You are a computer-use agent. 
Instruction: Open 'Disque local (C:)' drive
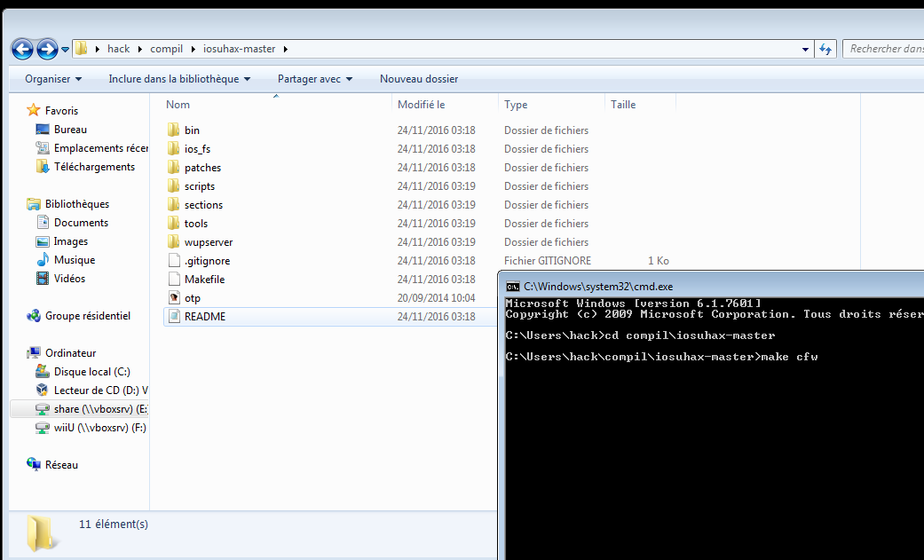pyautogui.click(x=83, y=371)
